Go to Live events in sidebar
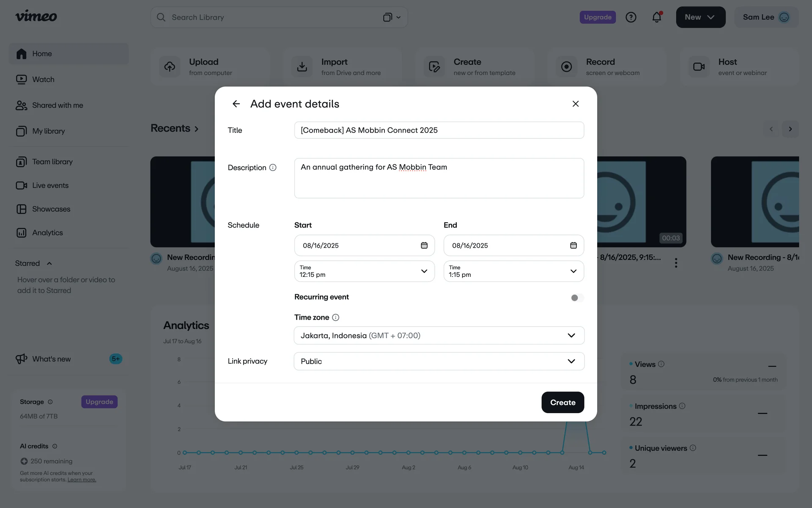 [50, 185]
